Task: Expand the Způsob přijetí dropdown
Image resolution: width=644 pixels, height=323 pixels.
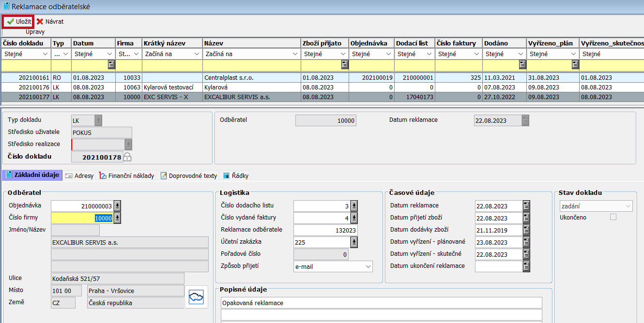Action: pyautogui.click(x=368, y=266)
